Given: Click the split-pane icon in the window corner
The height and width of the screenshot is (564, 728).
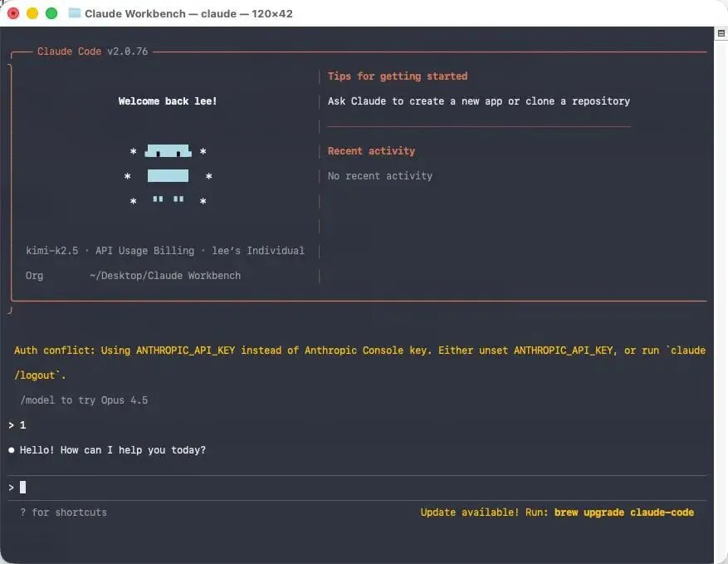Looking at the screenshot, I should (x=721, y=33).
